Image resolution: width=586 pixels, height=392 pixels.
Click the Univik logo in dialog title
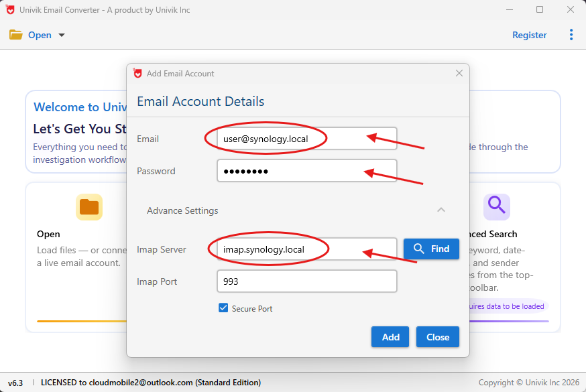coord(137,73)
